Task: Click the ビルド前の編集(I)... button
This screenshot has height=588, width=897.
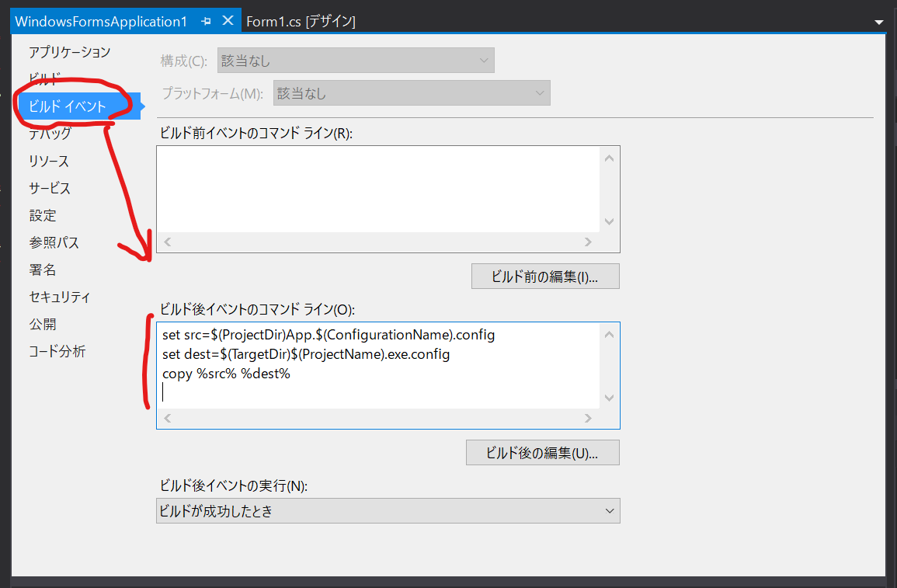Action: [545, 277]
